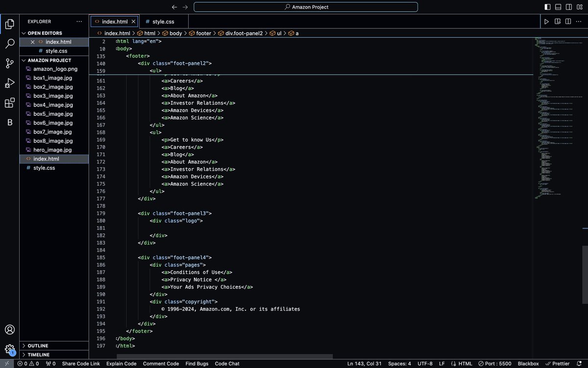The width and height of the screenshot is (588, 368).
Task: Toggle the secondary side bar visibility
Action: point(569,7)
